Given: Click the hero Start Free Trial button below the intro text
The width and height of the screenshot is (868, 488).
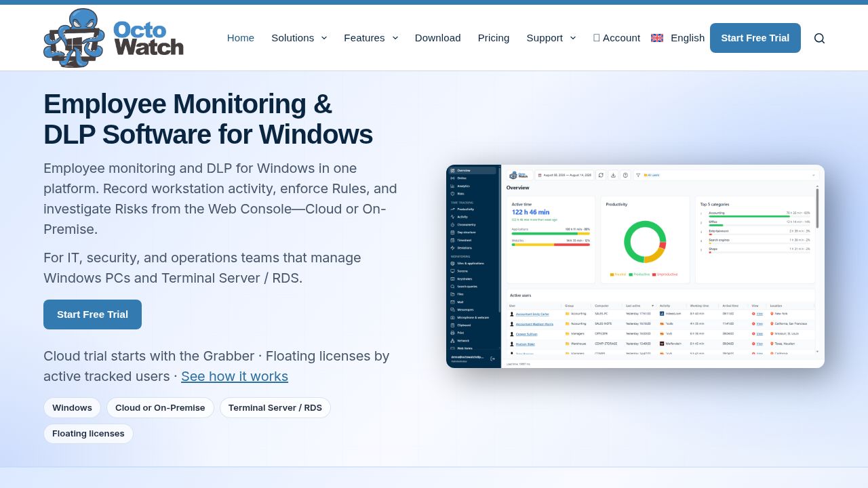Looking at the screenshot, I should click(92, 314).
